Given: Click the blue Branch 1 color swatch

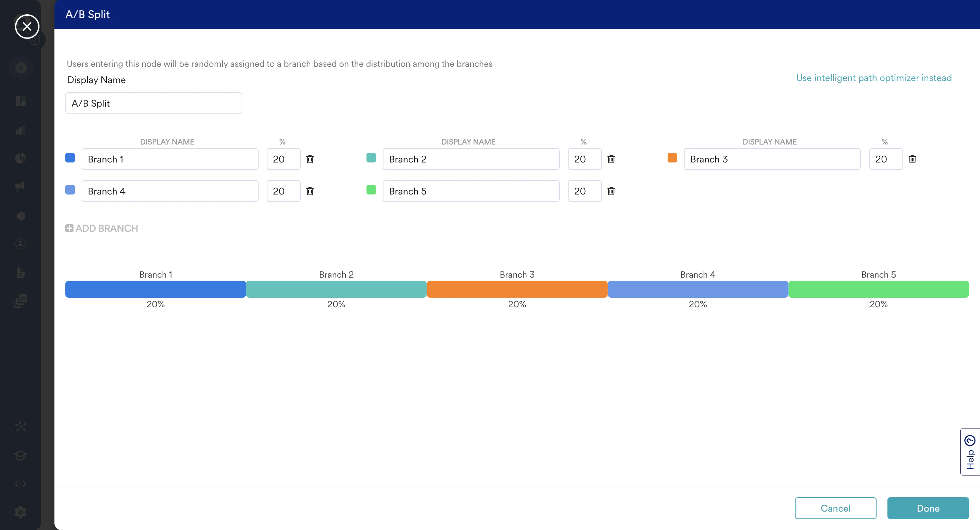Looking at the screenshot, I should tap(70, 158).
